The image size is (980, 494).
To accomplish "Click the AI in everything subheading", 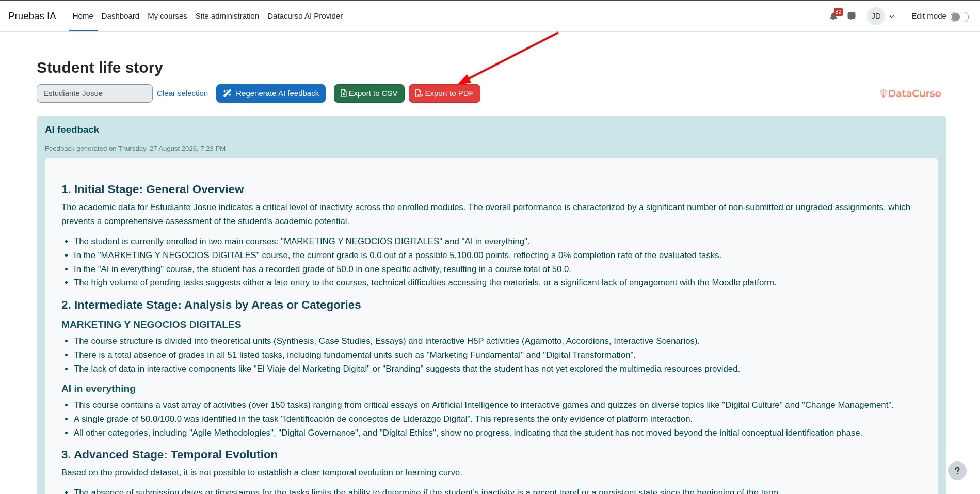I will (x=99, y=389).
